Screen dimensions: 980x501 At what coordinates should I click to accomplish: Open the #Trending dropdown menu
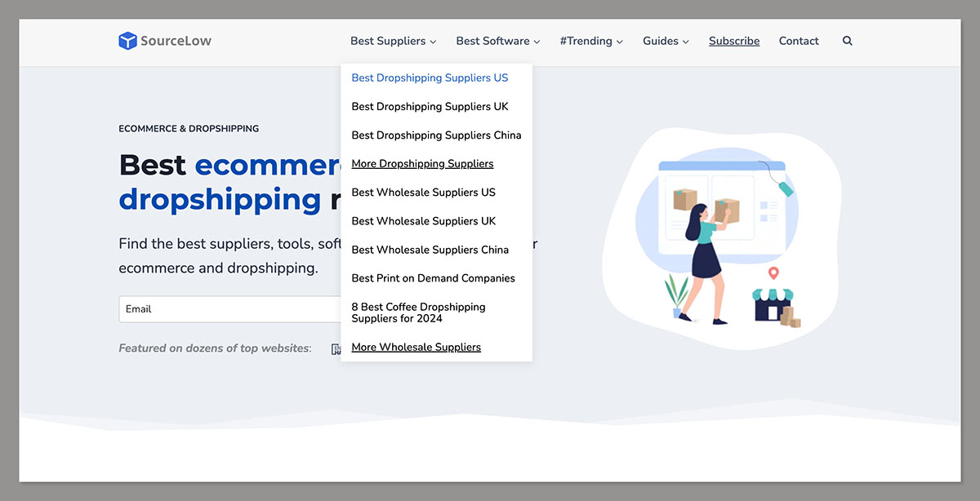(590, 41)
